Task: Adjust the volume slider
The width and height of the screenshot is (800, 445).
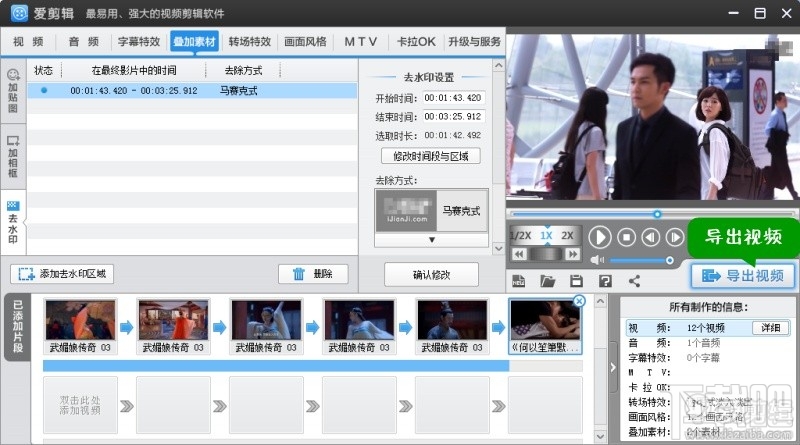Action: [x=641, y=260]
